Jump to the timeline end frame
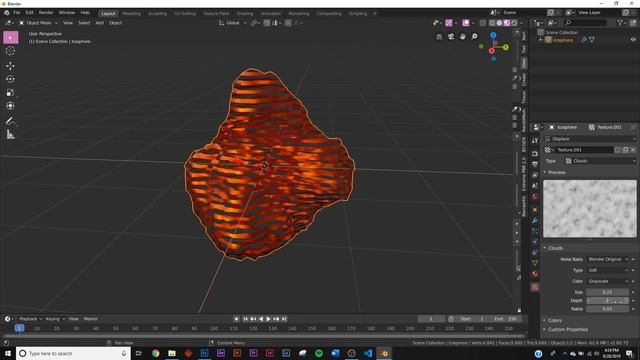 (284, 319)
